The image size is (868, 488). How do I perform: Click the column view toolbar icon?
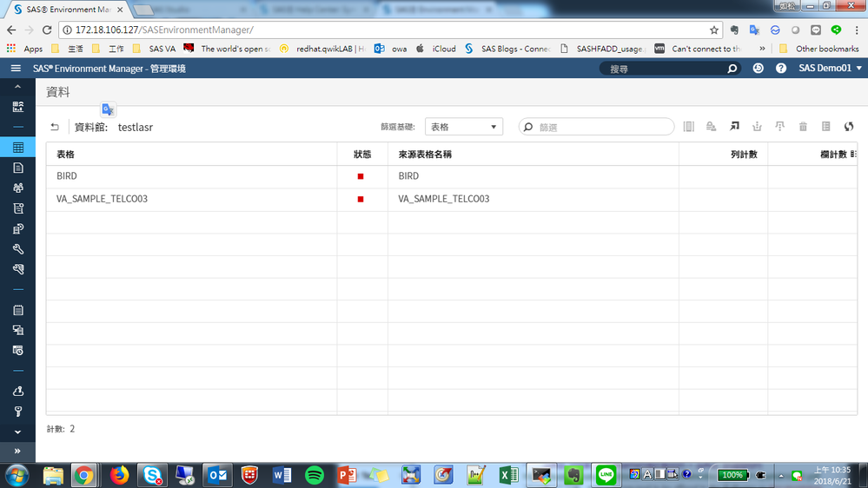coord(689,127)
